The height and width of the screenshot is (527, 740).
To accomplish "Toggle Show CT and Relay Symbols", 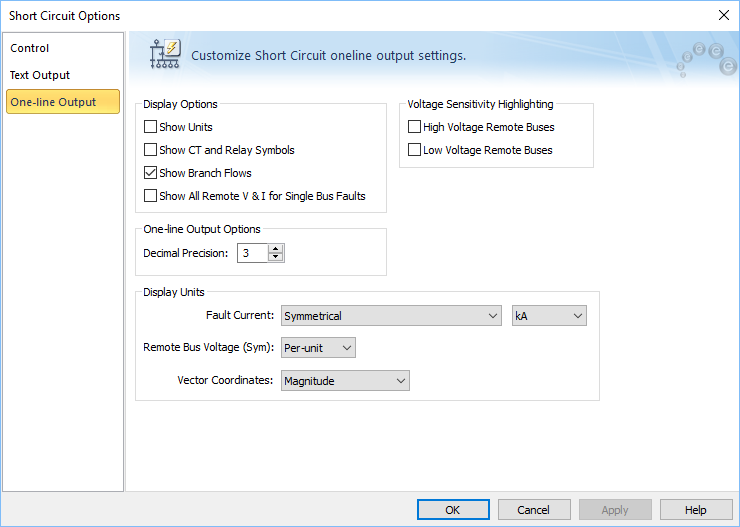I will (x=150, y=150).
